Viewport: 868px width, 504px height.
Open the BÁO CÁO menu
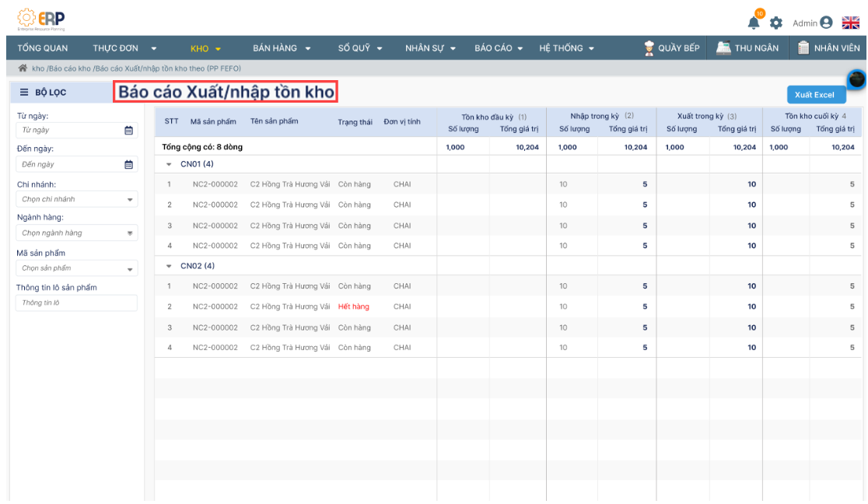pos(498,48)
